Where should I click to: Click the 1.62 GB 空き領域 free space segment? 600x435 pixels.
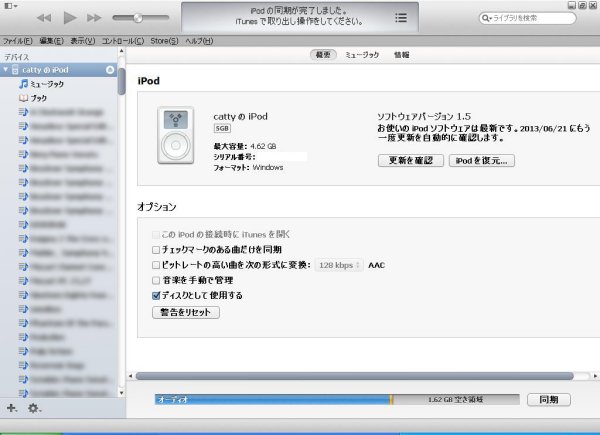point(455,399)
